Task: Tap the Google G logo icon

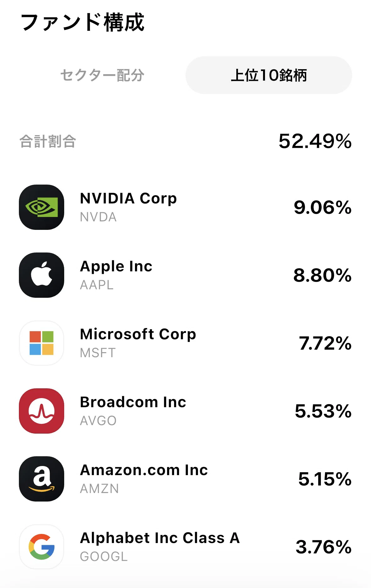Action: point(42,547)
